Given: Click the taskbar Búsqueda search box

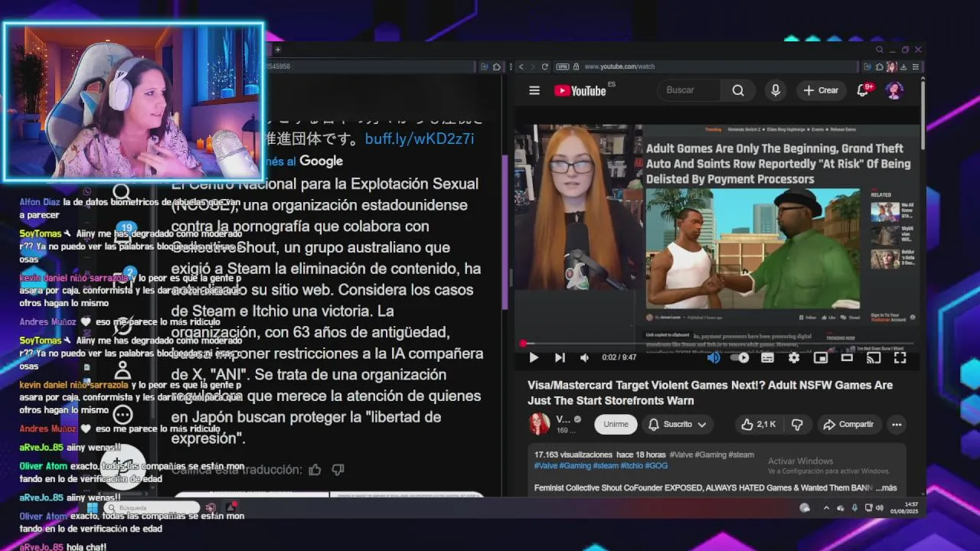Looking at the screenshot, I should 152,507.
